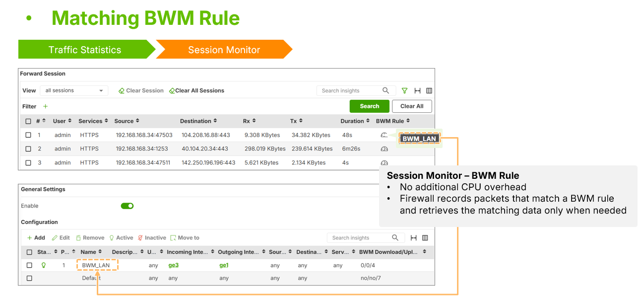The height and width of the screenshot is (304, 644).
Task: Open the ge3 incoming interface link
Action: pyautogui.click(x=173, y=265)
